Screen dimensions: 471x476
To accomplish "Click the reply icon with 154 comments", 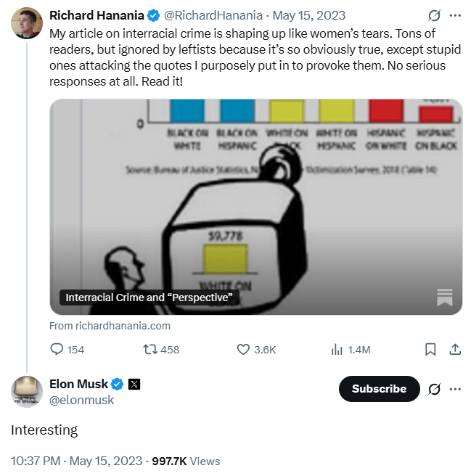I will (58, 350).
